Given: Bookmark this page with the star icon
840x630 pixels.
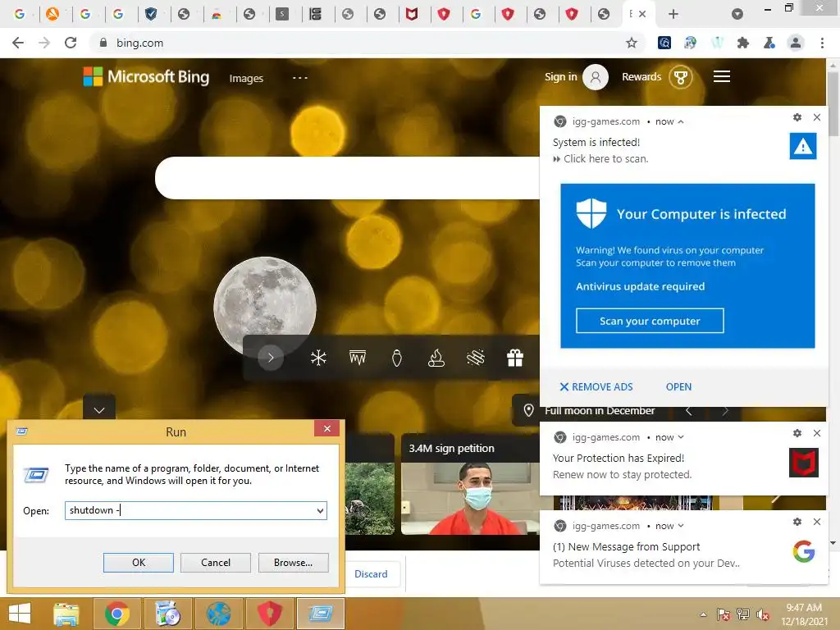Looking at the screenshot, I should [632, 43].
